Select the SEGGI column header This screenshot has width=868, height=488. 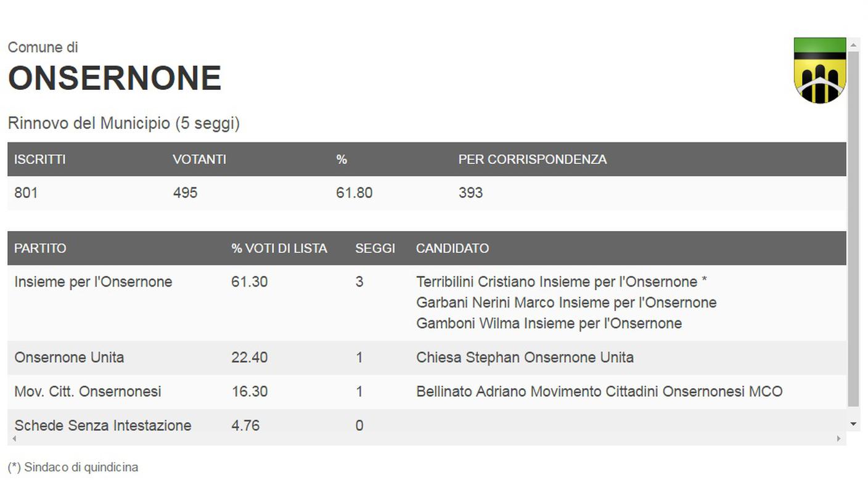(x=375, y=248)
